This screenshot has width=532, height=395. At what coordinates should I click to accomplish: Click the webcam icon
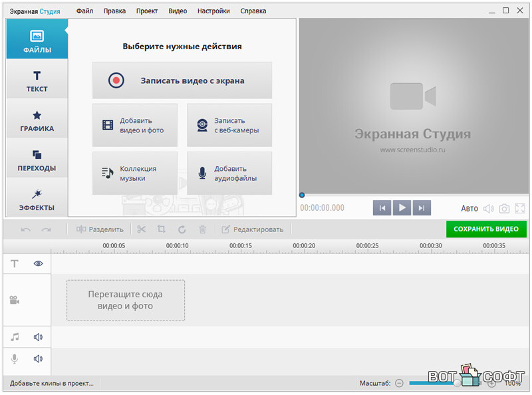tap(203, 125)
